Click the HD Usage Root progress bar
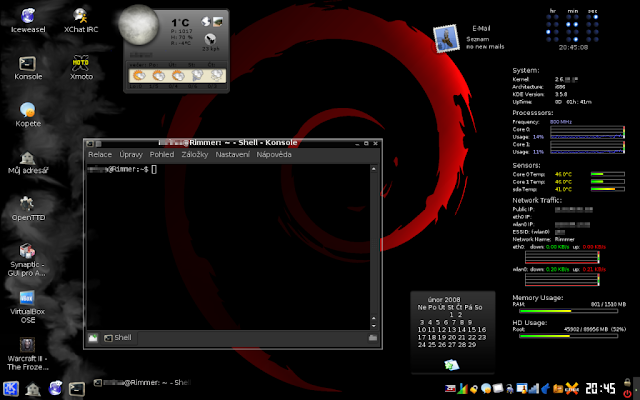This screenshot has width=640, height=400. coord(568,336)
